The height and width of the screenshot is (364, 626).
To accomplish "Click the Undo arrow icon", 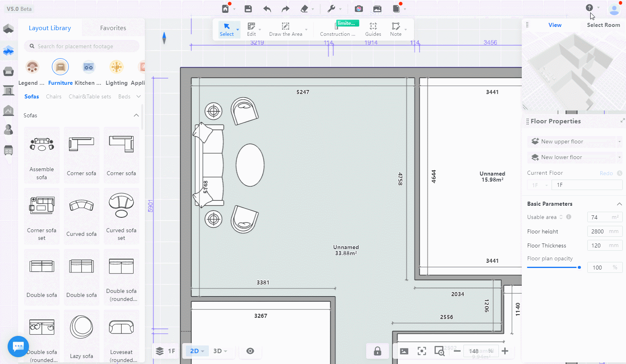I will [267, 9].
